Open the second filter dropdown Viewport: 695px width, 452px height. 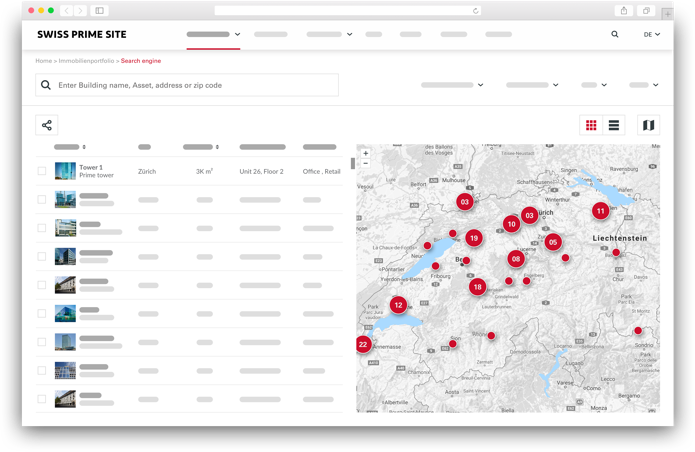coord(532,85)
